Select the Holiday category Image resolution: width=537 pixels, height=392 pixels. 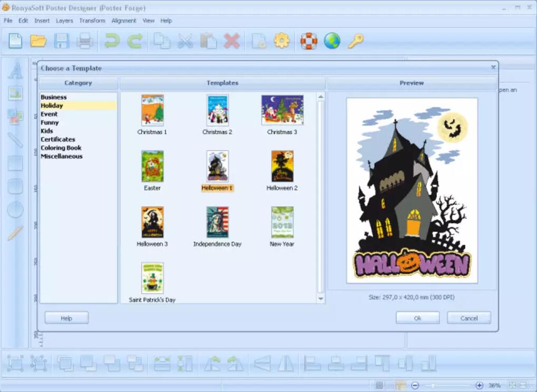(79, 106)
